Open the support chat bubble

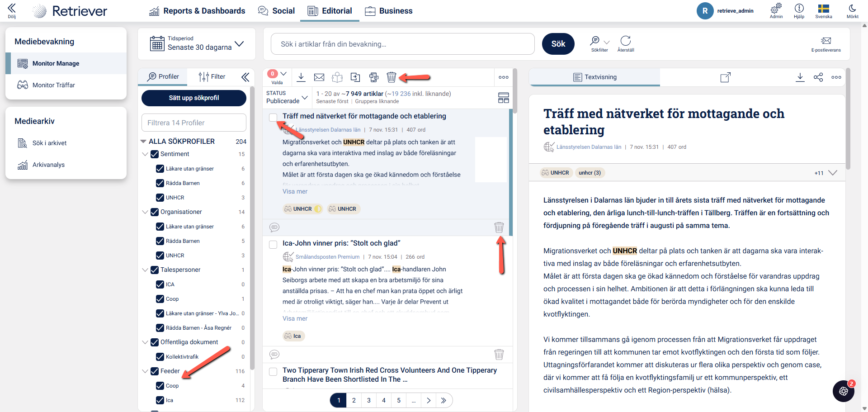pyautogui.click(x=844, y=391)
